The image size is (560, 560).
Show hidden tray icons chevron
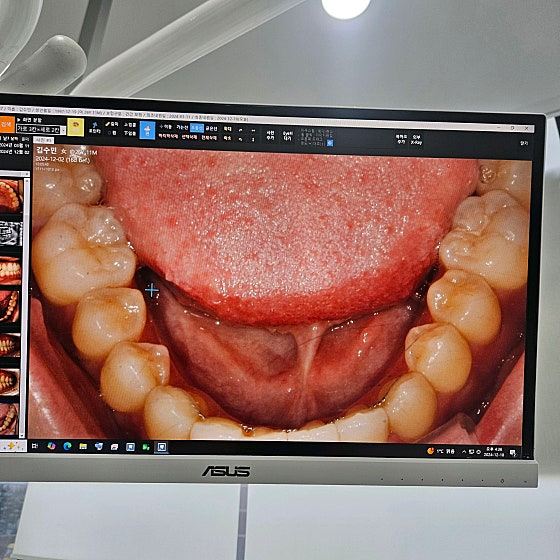pyautogui.click(x=464, y=452)
